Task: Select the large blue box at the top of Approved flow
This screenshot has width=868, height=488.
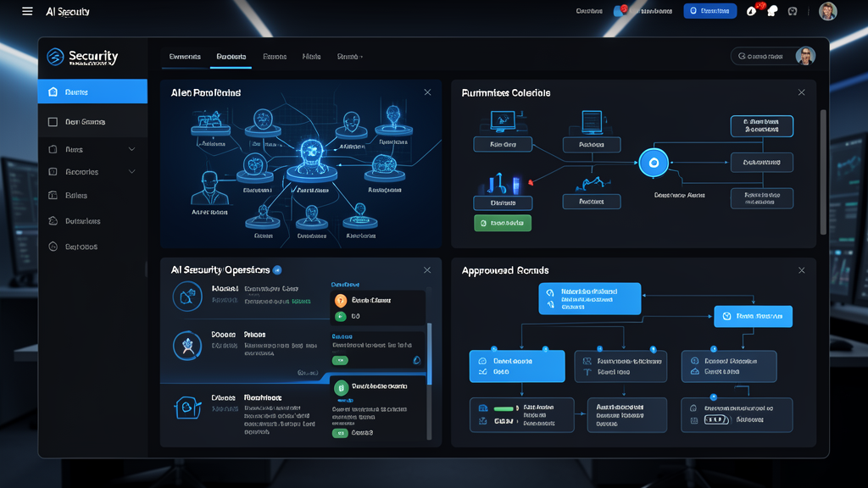Action: pyautogui.click(x=590, y=299)
